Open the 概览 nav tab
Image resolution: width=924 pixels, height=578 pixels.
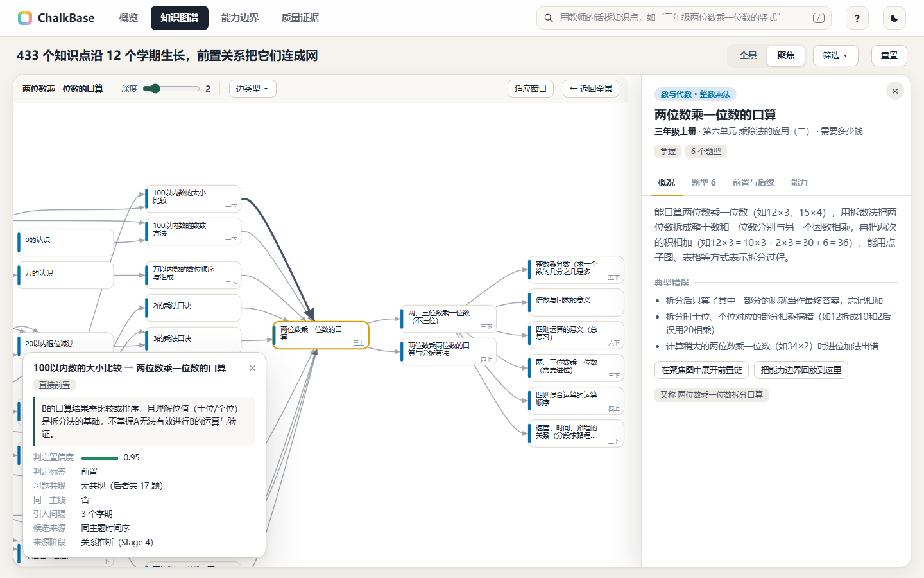(x=128, y=18)
